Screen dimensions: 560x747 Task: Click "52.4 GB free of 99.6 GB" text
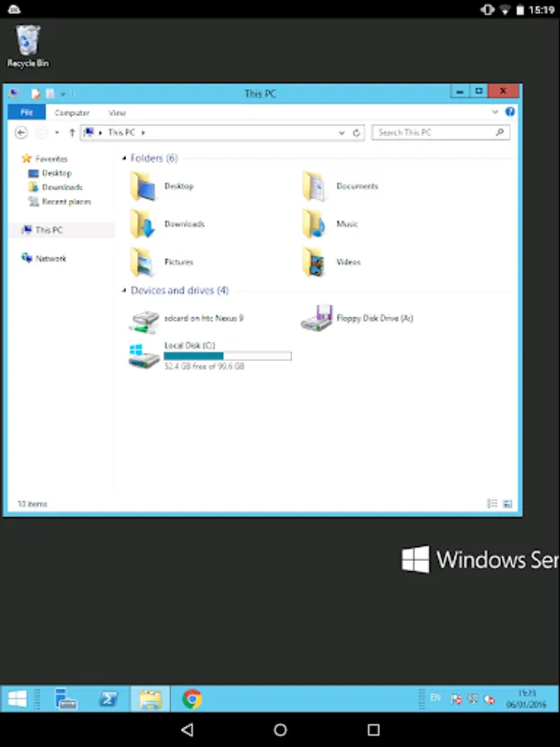(204, 366)
